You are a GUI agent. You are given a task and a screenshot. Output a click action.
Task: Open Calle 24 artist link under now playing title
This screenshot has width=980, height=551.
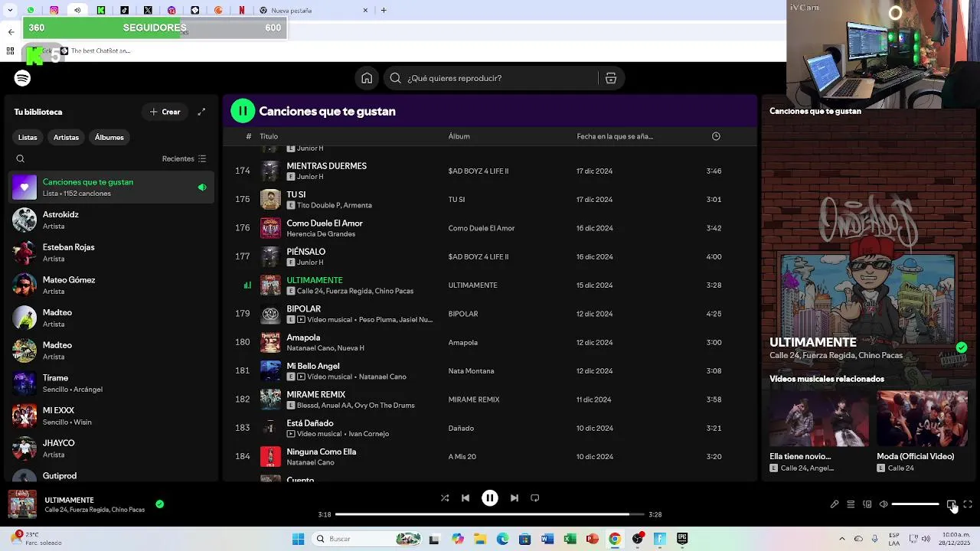(x=786, y=356)
